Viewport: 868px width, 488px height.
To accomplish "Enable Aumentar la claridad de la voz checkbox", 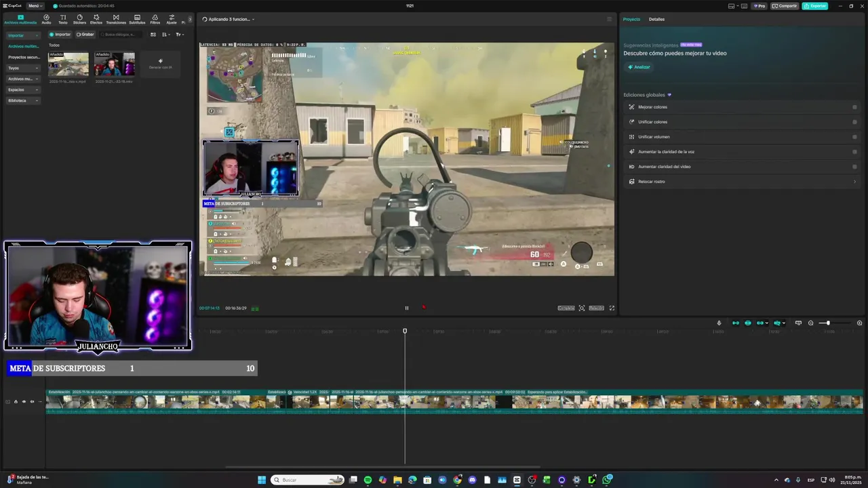I will [x=854, y=152].
